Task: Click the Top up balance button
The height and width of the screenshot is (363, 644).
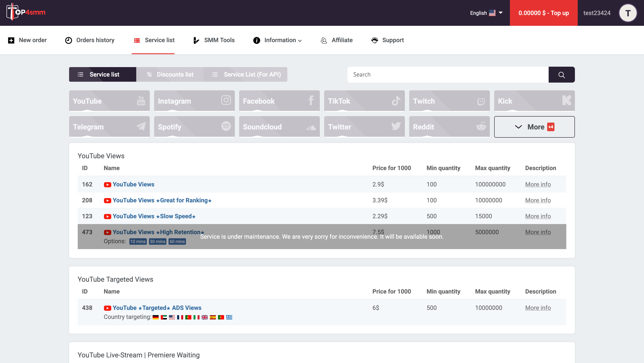Action: [x=543, y=13]
